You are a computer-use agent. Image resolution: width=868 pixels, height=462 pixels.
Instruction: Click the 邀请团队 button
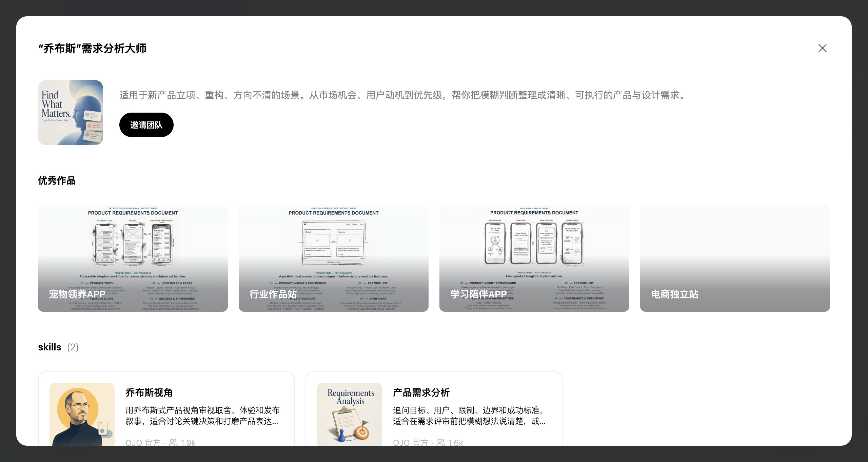click(x=146, y=125)
